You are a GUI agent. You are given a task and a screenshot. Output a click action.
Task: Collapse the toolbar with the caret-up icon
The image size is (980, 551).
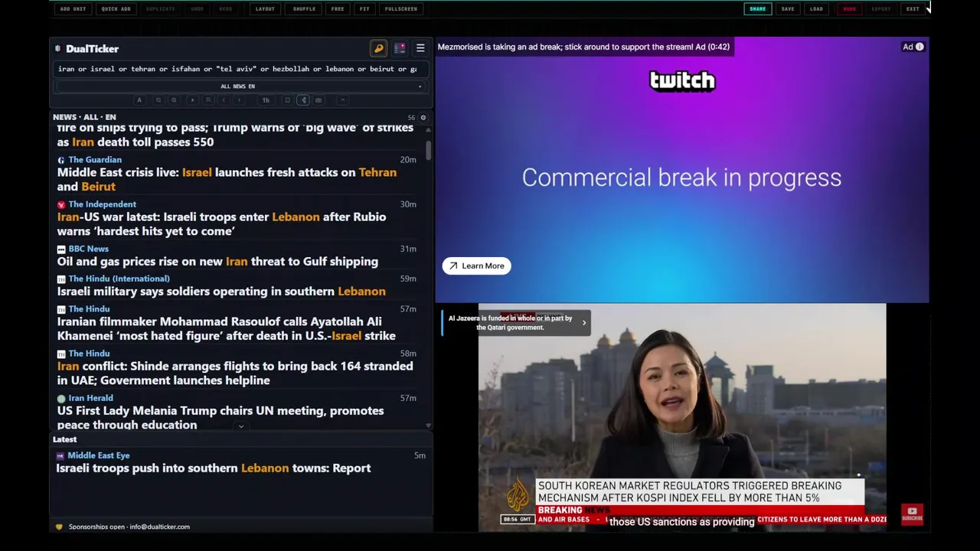coord(343,100)
